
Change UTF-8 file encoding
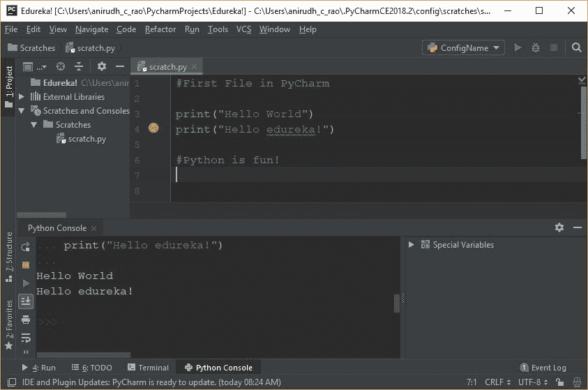tap(533, 382)
